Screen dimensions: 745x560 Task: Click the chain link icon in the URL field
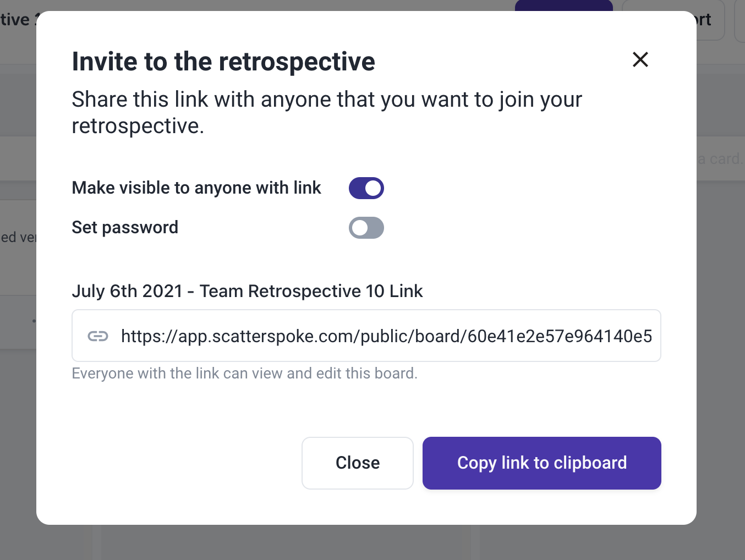tap(98, 336)
